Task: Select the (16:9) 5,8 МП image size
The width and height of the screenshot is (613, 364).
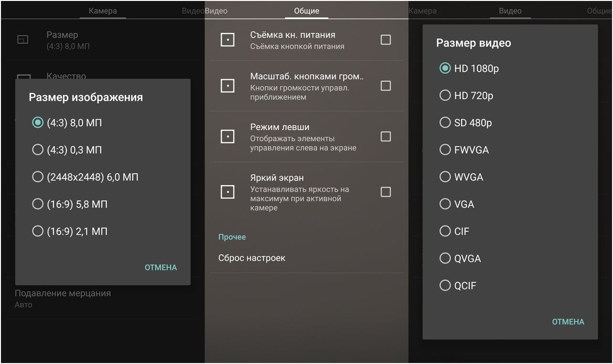Action: (38, 204)
